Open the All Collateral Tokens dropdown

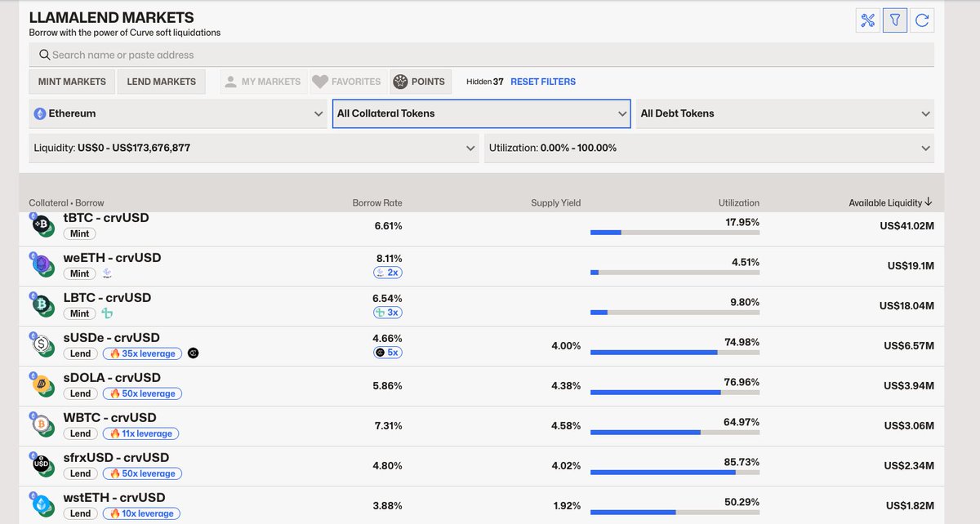pyautogui.click(x=482, y=113)
